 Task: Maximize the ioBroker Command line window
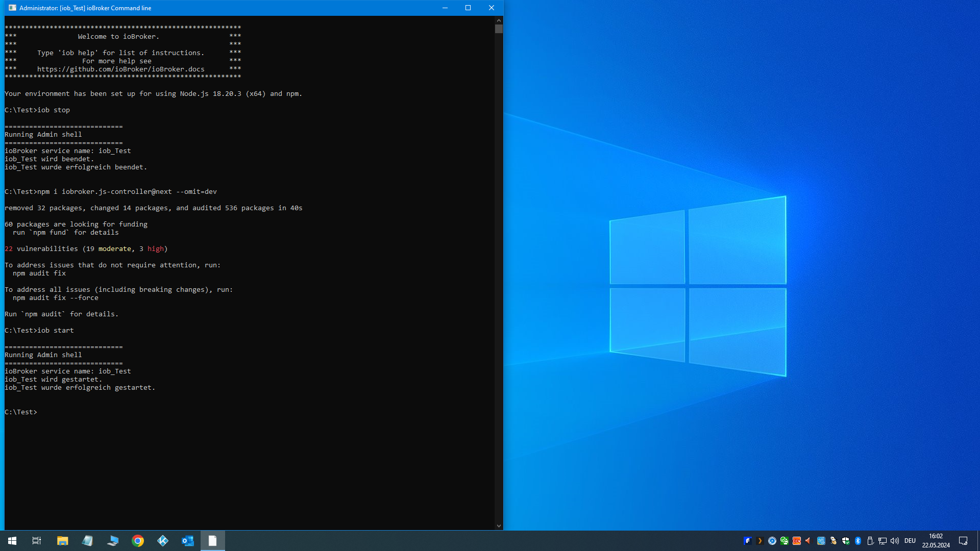pyautogui.click(x=468, y=8)
